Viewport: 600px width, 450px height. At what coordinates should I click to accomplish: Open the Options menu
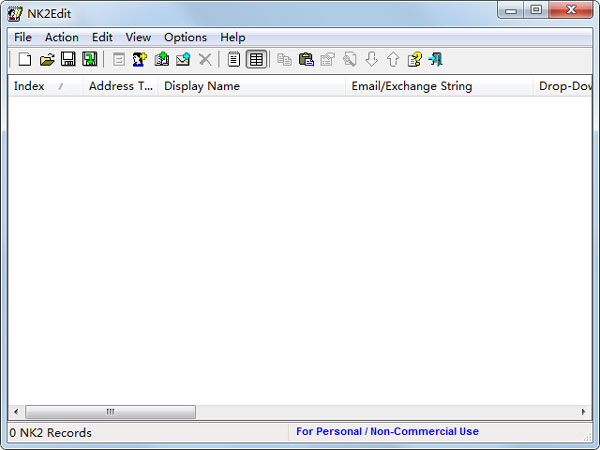click(185, 37)
